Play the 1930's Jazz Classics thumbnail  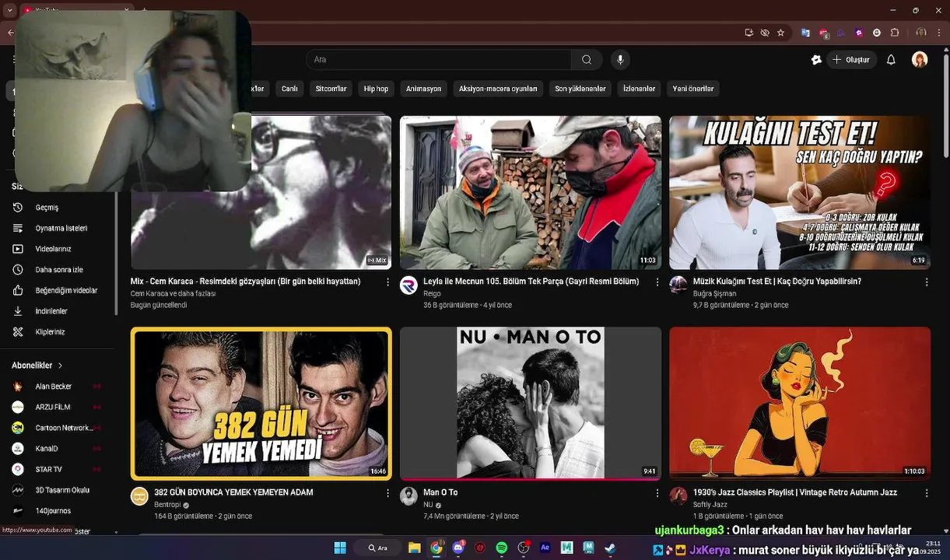800,404
